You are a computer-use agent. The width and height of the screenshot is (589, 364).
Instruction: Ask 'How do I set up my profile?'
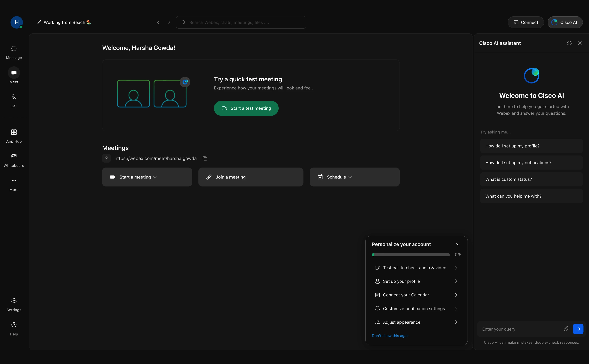531,146
